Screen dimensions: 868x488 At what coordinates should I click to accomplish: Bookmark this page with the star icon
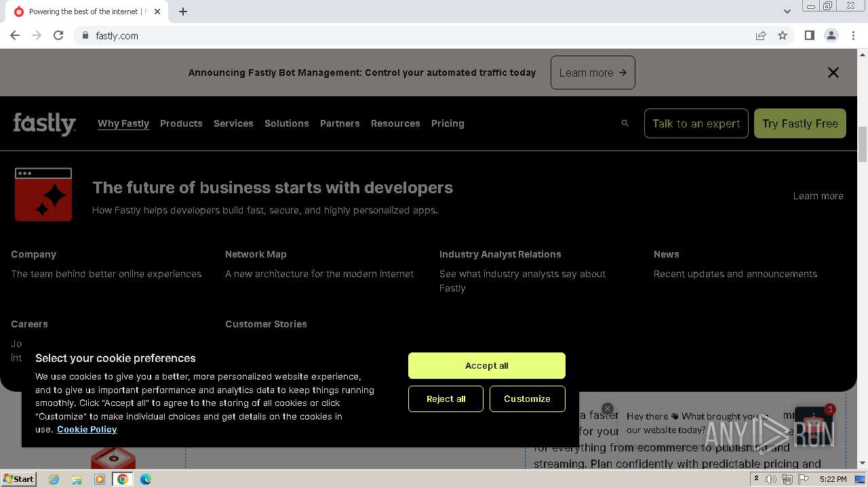[x=783, y=35]
